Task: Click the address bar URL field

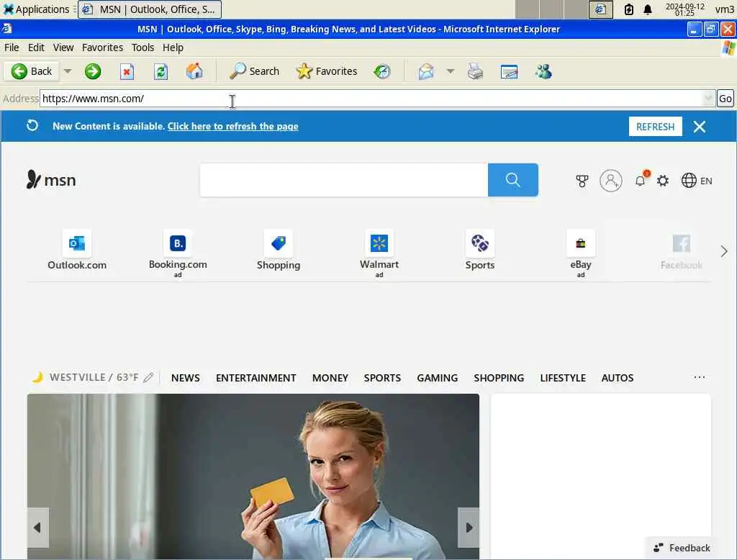Action: [x=371, y=99]
